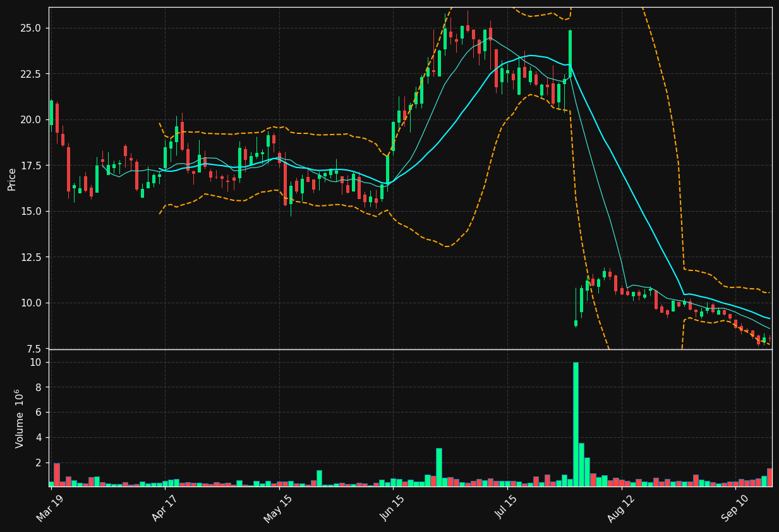This screenshot has height=532, width=779.
Task: Click the volume axis tick 2
Action: 39,463
